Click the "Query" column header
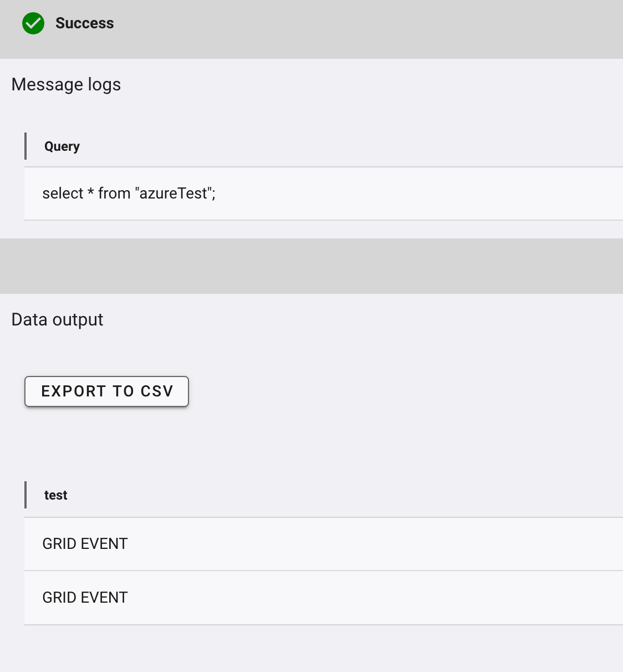The image size is (623, 672). 62,146
